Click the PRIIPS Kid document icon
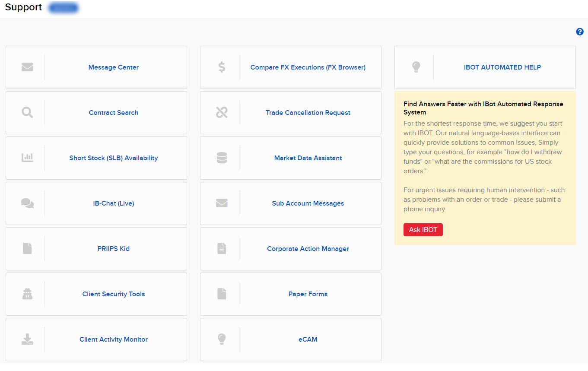The height and width of the screenshot is (371, 588). [x=28, y=248]
